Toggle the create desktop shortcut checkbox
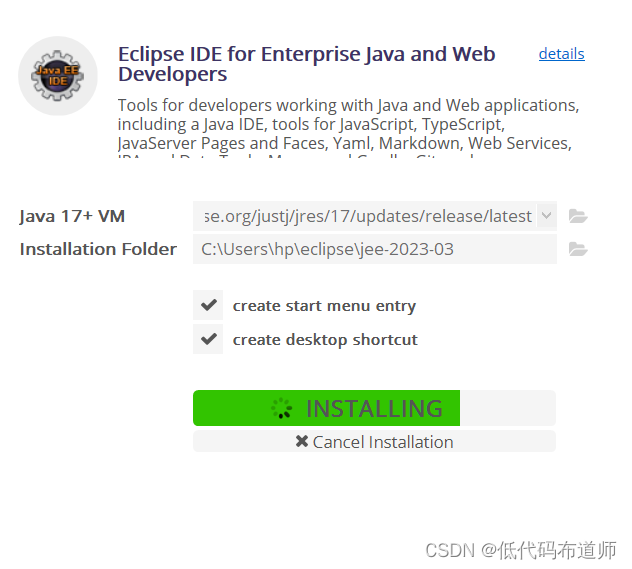The height and width of the screenshot is (569, 632). pos(208,339)
